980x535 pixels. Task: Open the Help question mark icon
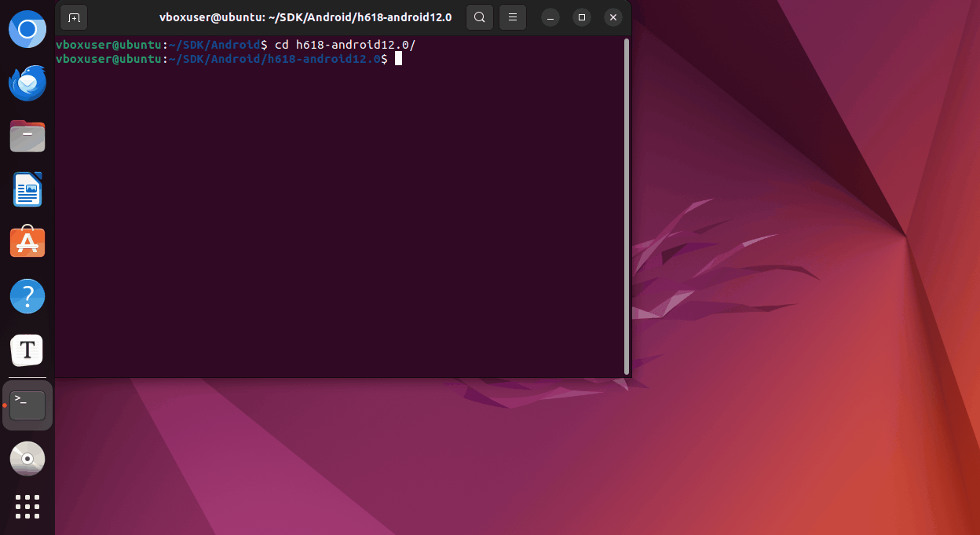point(27,296)
